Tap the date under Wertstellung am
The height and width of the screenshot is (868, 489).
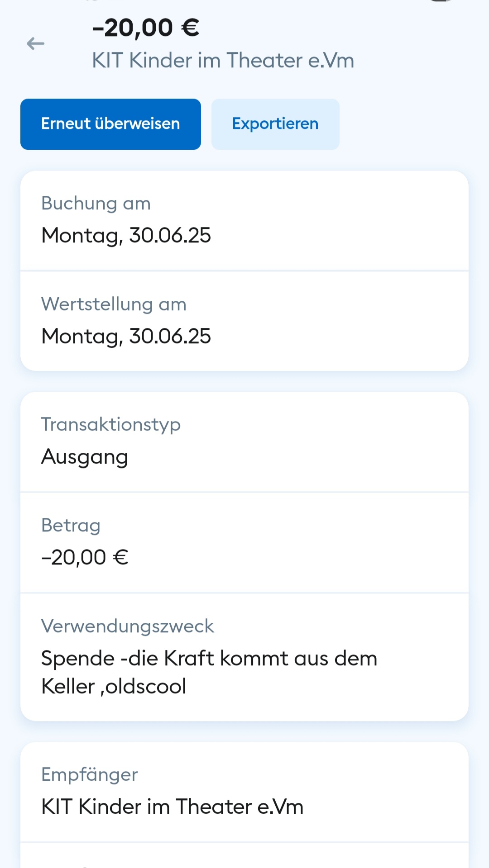click(126, 337)
